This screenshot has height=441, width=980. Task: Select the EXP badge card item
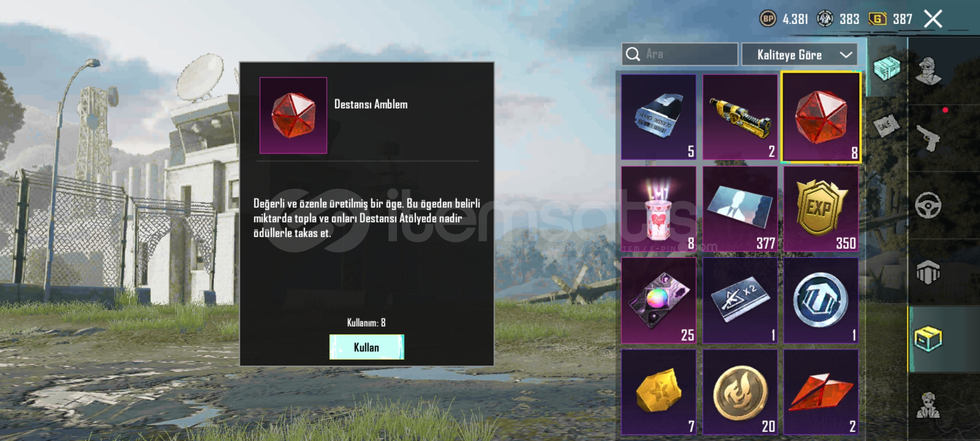pyautogui.click(x=821, y=209)
